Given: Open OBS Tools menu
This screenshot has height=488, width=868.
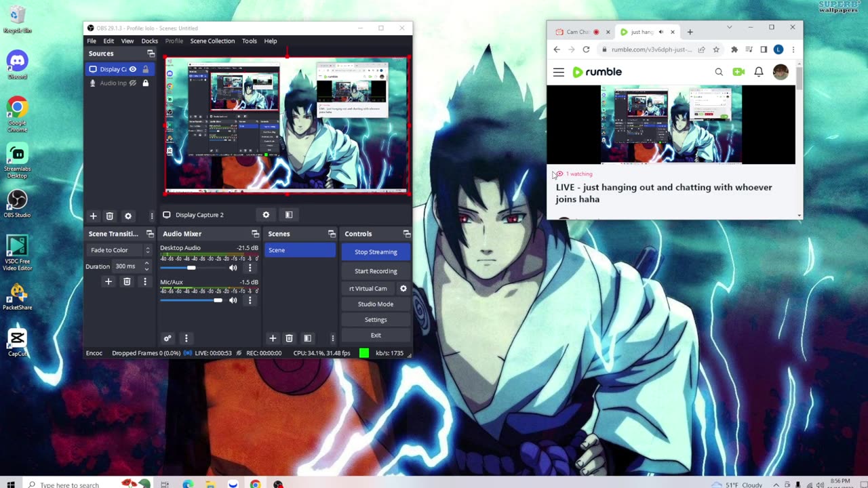Looking at the screenshot, I should click(x=250, y=41).
